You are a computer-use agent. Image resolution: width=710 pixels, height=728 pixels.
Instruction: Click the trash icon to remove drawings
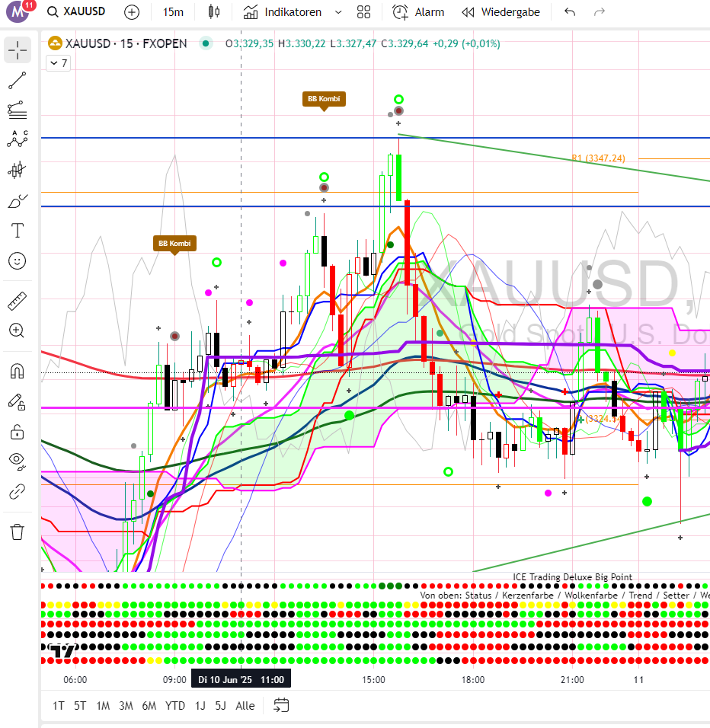click(x=17, y=532)
